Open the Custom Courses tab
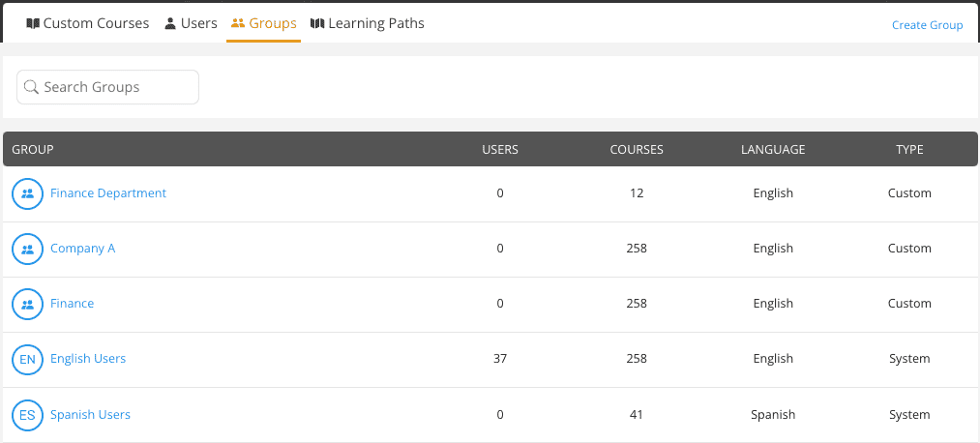980x443 pixels. tap(96, 23)
